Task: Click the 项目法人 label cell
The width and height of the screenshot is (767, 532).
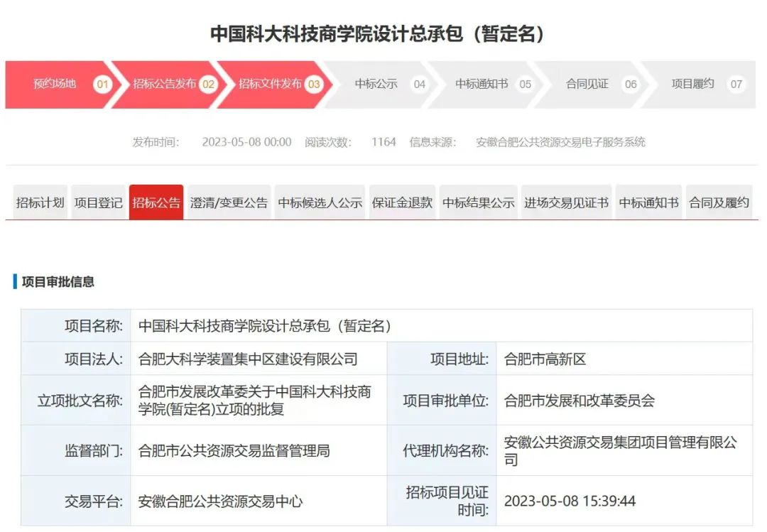Action: [x=76, y=359]
